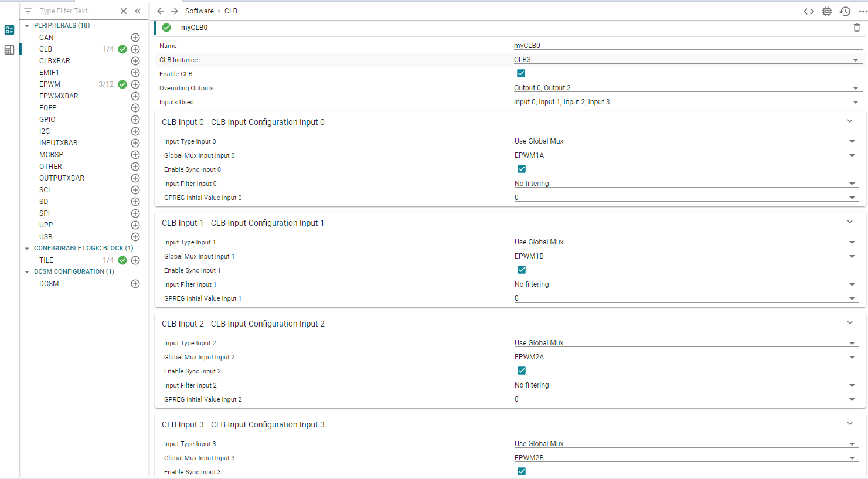Toggle Enable Sync Input 0 checkbox
Screen dimensions: 868x479
(522, 169)
